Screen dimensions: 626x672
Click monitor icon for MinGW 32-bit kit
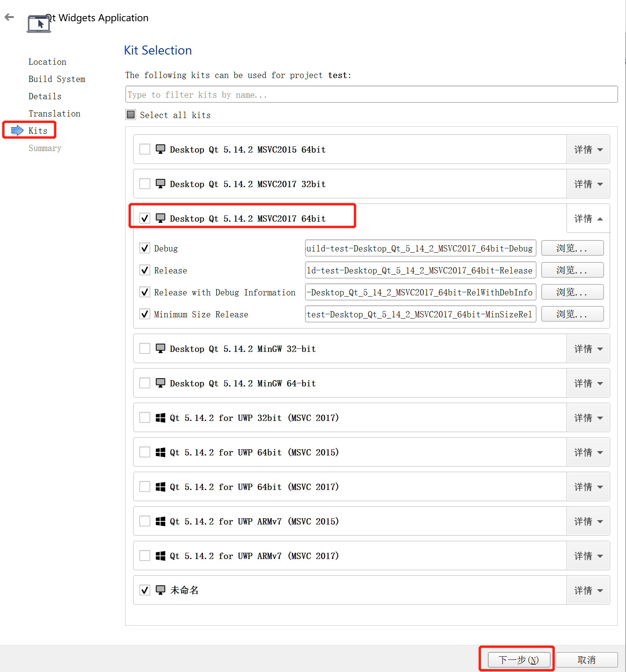(161, 348)
